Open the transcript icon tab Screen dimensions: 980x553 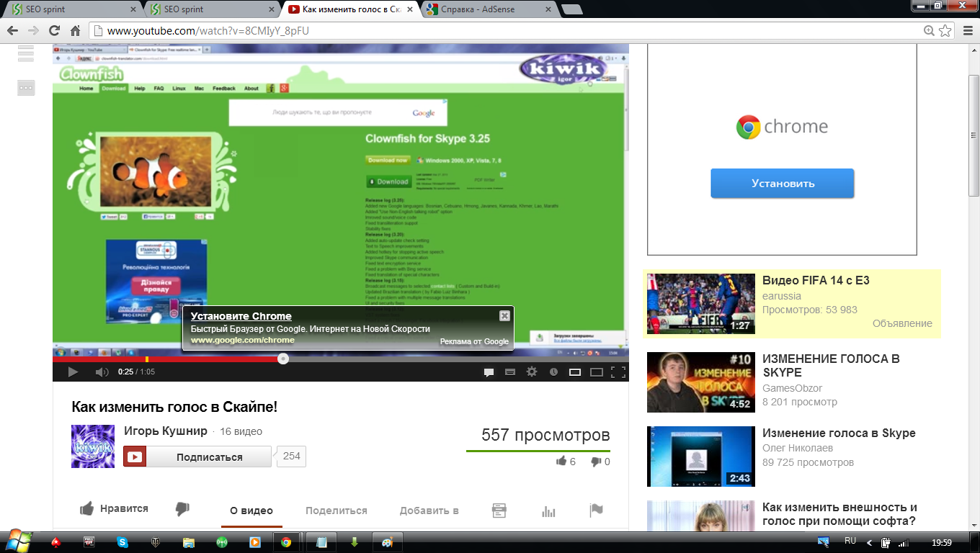tap(499, 510)
